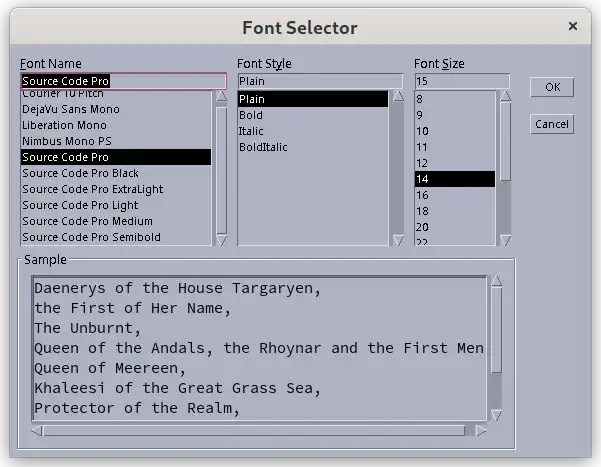This screenshot has width=601, height=467.
Task: Select Source Code Pro Semibold font
Action: pos(116,237)
